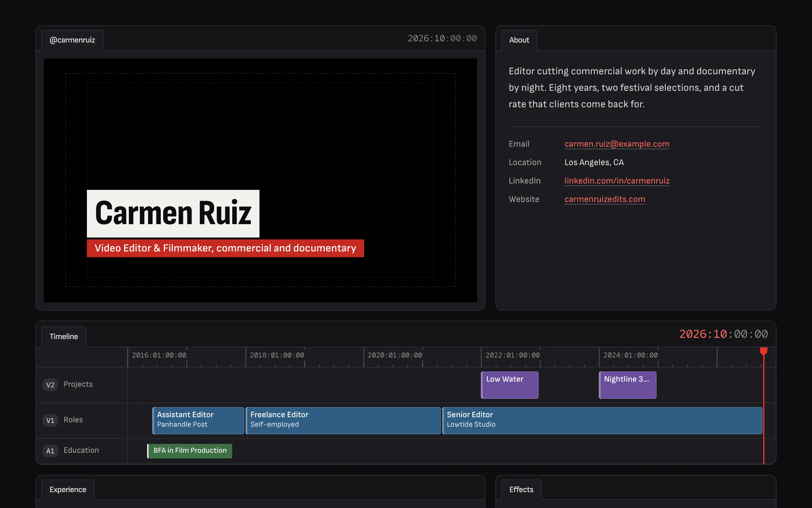
Task: Click the Video Editor & Filmmaker subtitle banner
Action: tap(226, 248)
